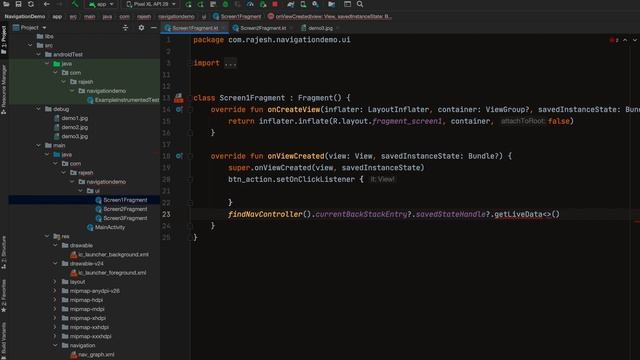Click the Save All toolbar icon
Image resolution: width=640 pixels, height=360 pixels.
click(18, 4)
